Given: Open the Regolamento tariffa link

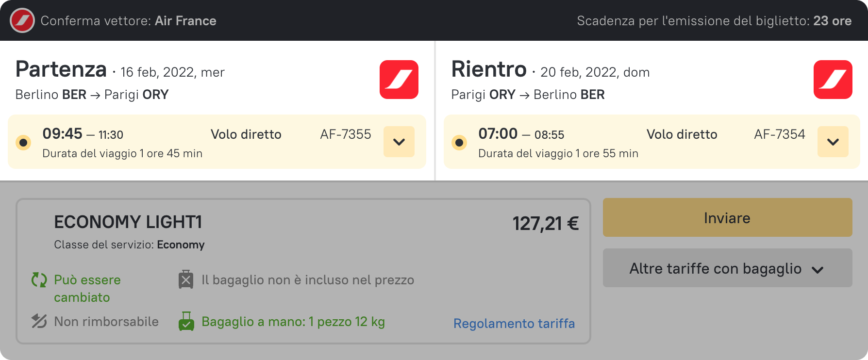Looking at the screenshot, I should click(x=514, y=324).
